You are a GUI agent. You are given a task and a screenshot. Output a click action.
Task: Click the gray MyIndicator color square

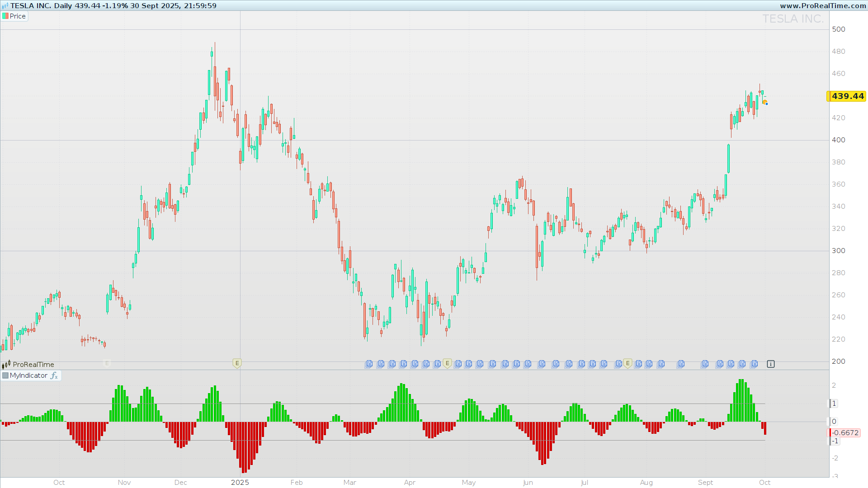pos(5,375)
